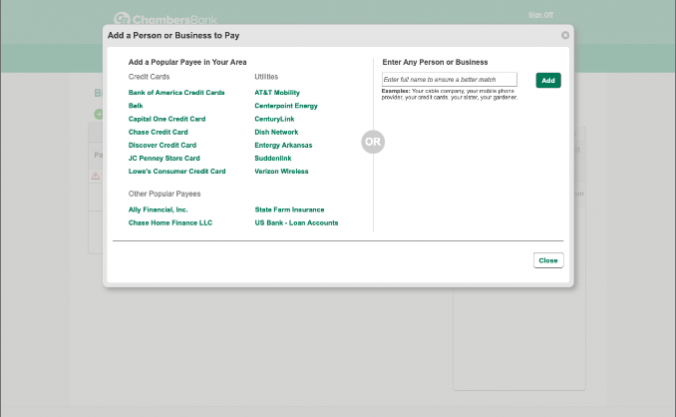676x417 pixels.
Task: Click the green plus icon behind dialog
Action: [x=99, y=114]
